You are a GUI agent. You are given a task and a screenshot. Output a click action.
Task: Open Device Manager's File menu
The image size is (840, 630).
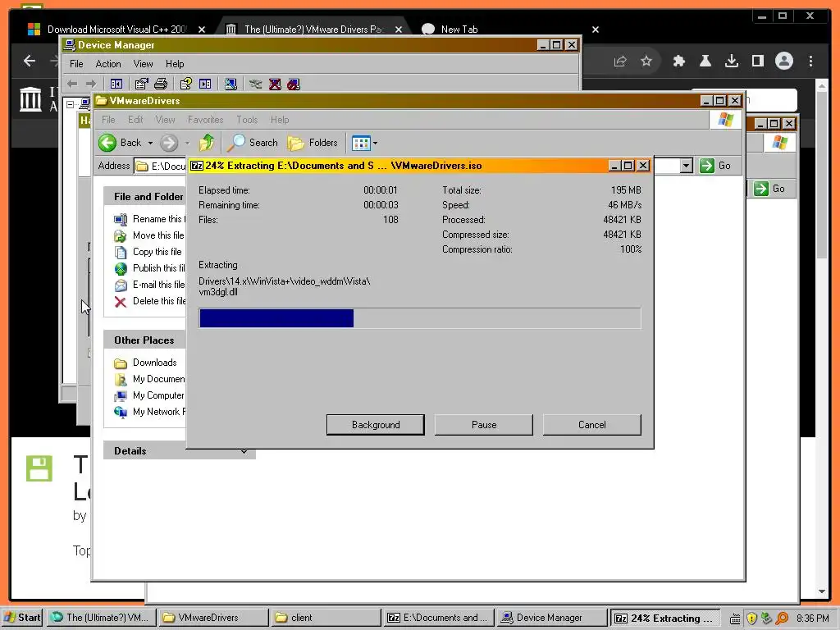[x=76, y=64]
